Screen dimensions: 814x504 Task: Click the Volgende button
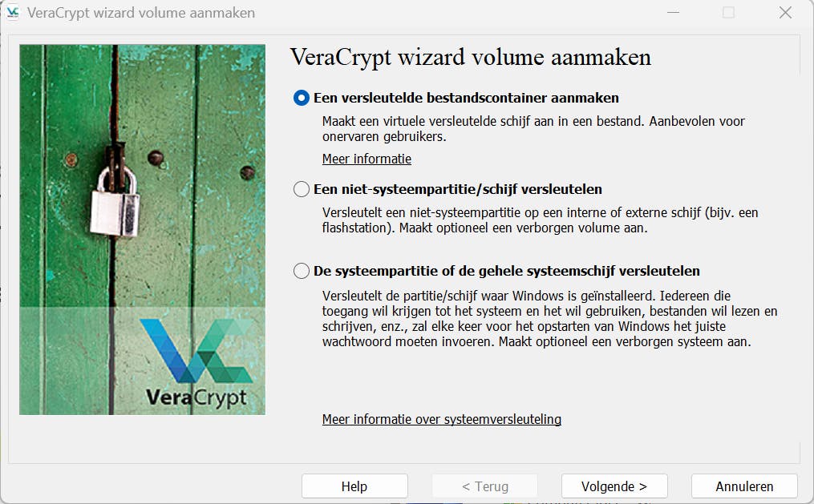click(x=614, y=486)
